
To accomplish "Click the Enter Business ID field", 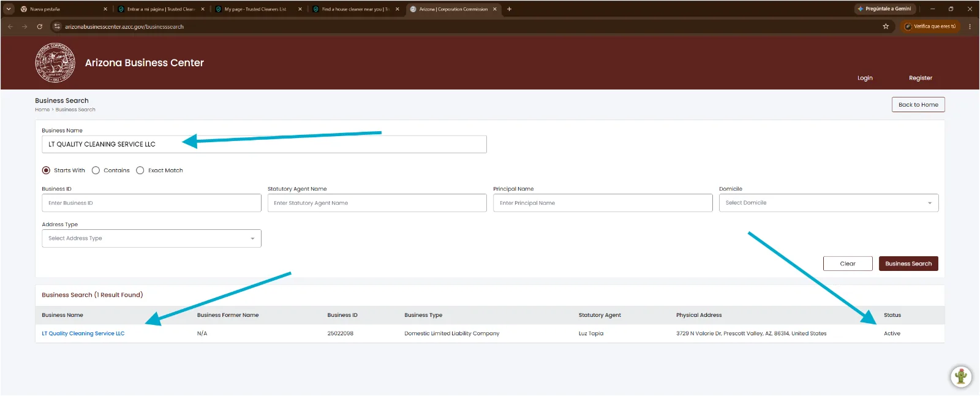I will pyautogui.click(x=151, y=203).
